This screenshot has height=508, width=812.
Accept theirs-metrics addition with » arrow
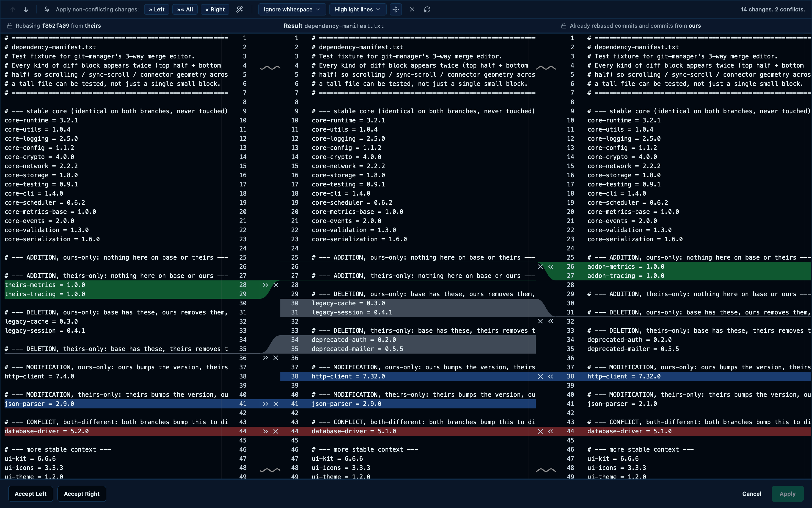(265, 285)
